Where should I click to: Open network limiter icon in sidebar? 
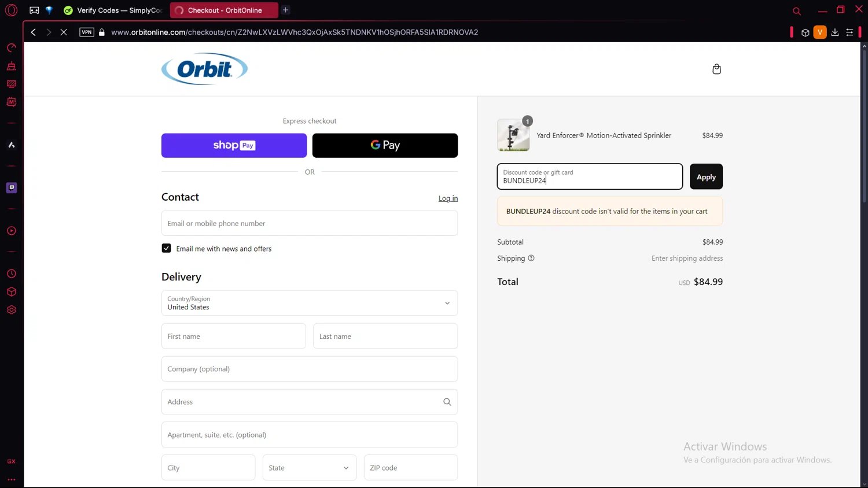(x=11, y=84)
